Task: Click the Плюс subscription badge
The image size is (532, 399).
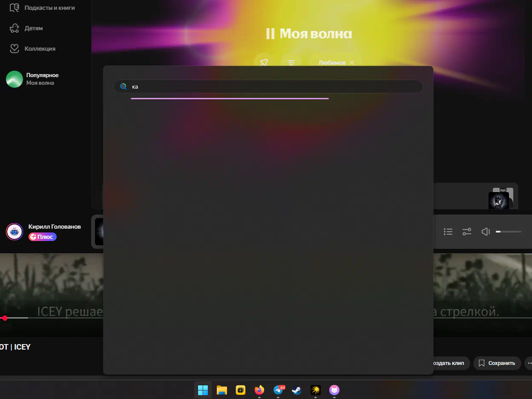Action: pyautogui.click(x=43, y=237)
